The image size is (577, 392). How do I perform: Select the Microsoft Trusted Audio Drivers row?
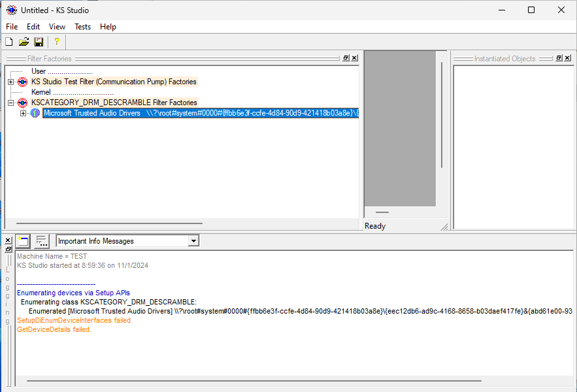point(201,113)
